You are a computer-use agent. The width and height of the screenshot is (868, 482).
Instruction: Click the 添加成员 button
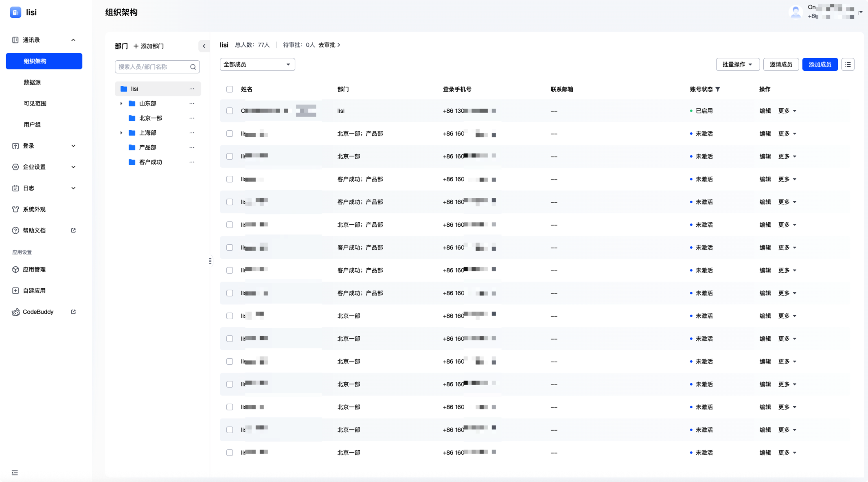820,64
